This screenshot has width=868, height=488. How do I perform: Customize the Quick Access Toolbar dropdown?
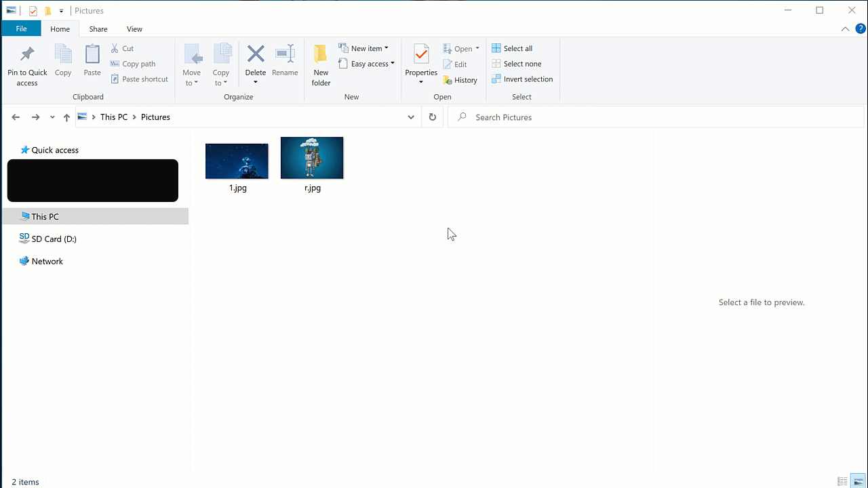(61, 11)
